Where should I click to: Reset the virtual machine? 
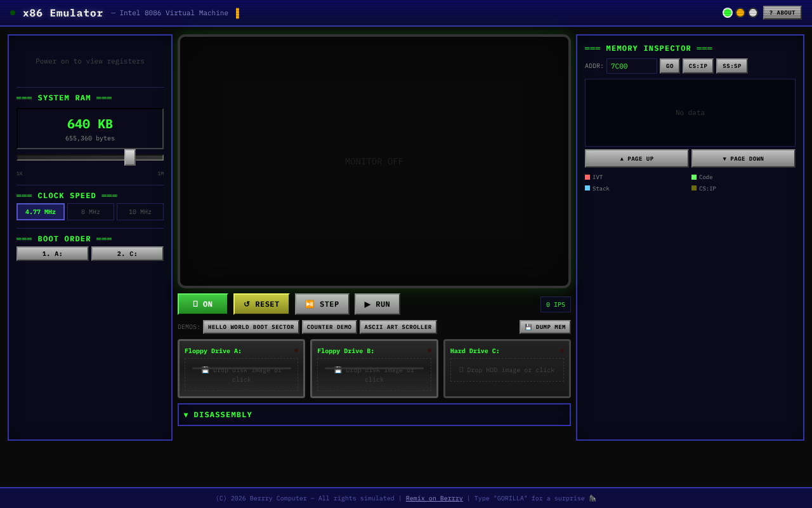[x=261, y=304]
